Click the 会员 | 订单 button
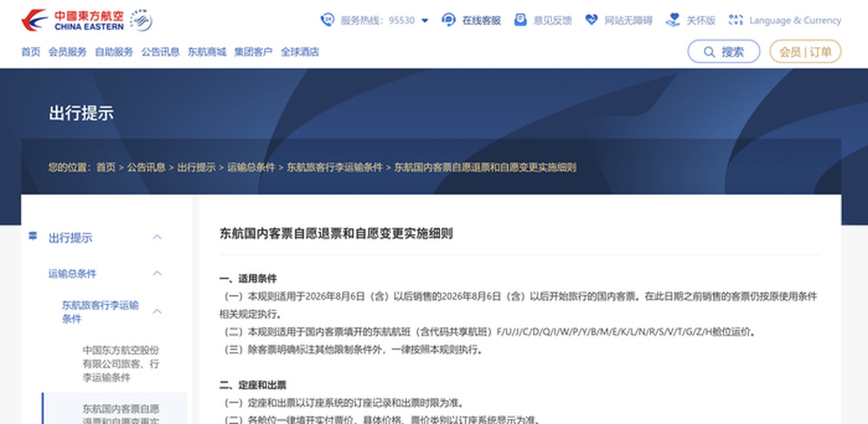868x424 pixels. pos(806,51)
